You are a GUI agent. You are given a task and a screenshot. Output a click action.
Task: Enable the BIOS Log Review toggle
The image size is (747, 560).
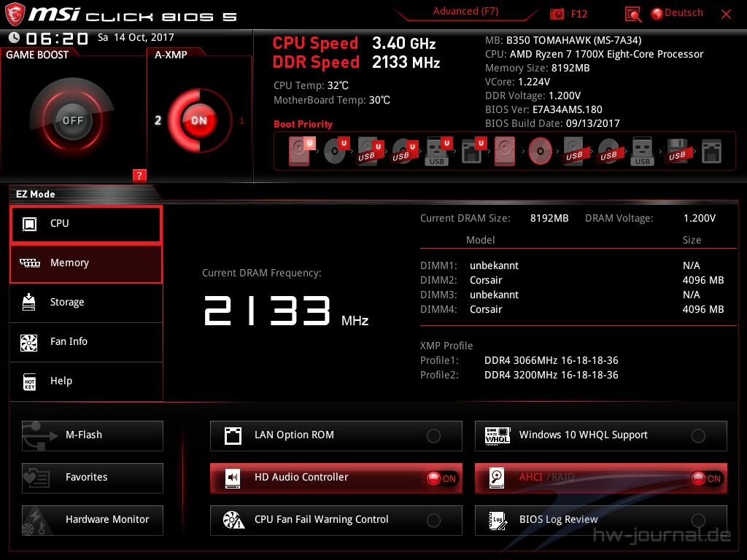pos(698,521)
